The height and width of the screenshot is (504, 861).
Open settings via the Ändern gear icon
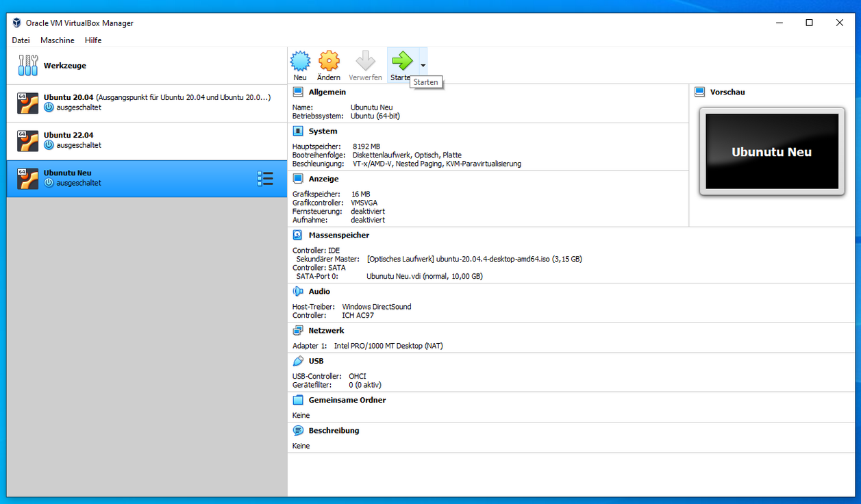click(329, 61)
